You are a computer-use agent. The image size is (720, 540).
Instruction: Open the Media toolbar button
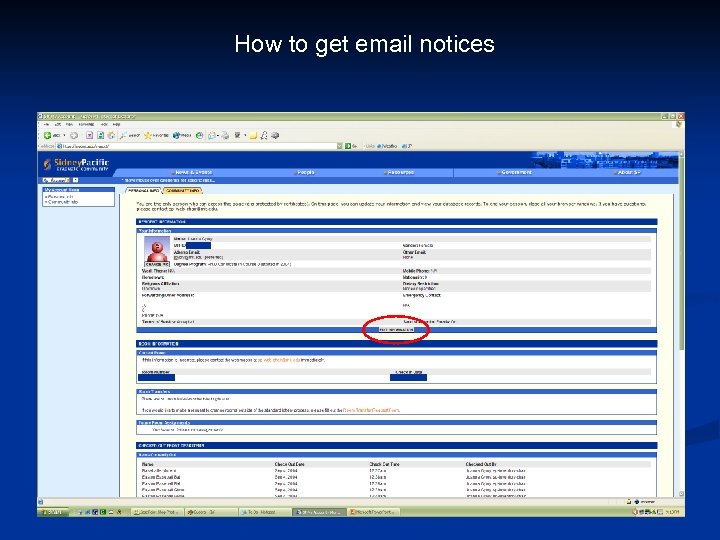click(x=182, y=135)
